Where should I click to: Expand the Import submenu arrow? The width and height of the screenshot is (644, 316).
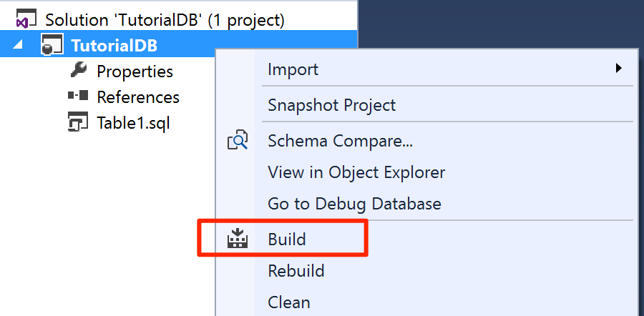pos(619,69)
